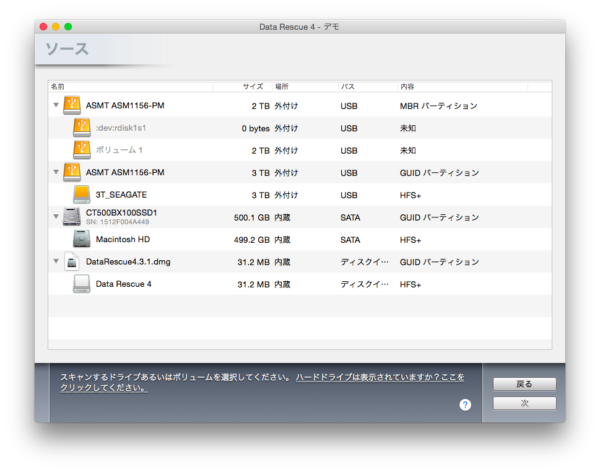
Task: Collapse the 2 TB ASMT ASM1156-PM drive
Action: (56, 105)
